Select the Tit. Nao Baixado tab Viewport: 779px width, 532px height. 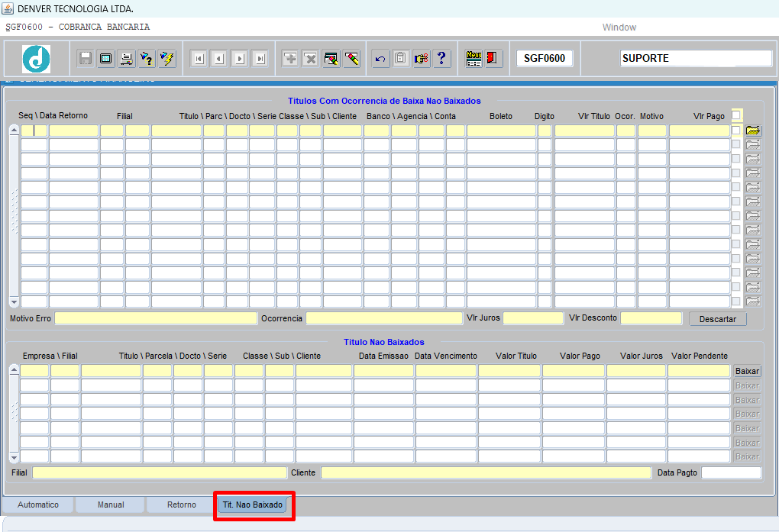tap(252, 505)
